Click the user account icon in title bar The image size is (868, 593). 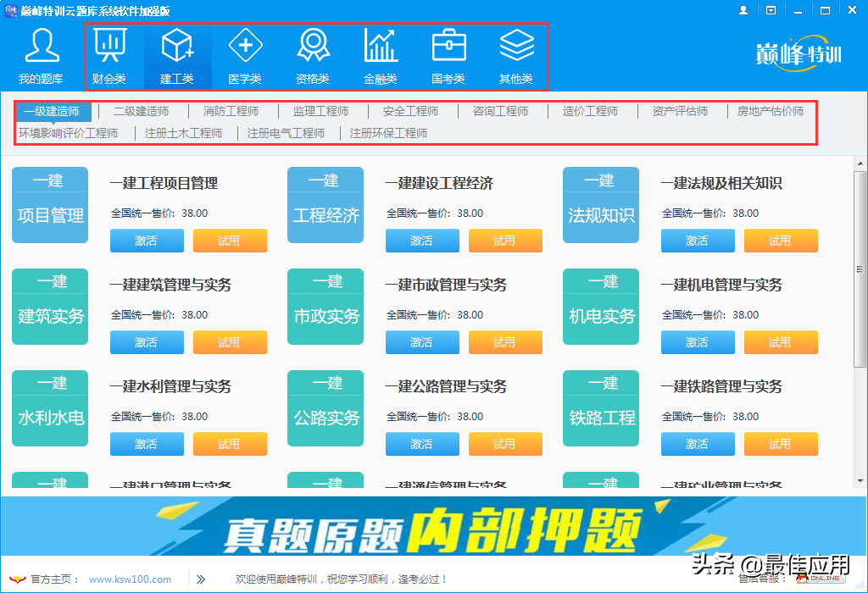click(x=743, y=10)
